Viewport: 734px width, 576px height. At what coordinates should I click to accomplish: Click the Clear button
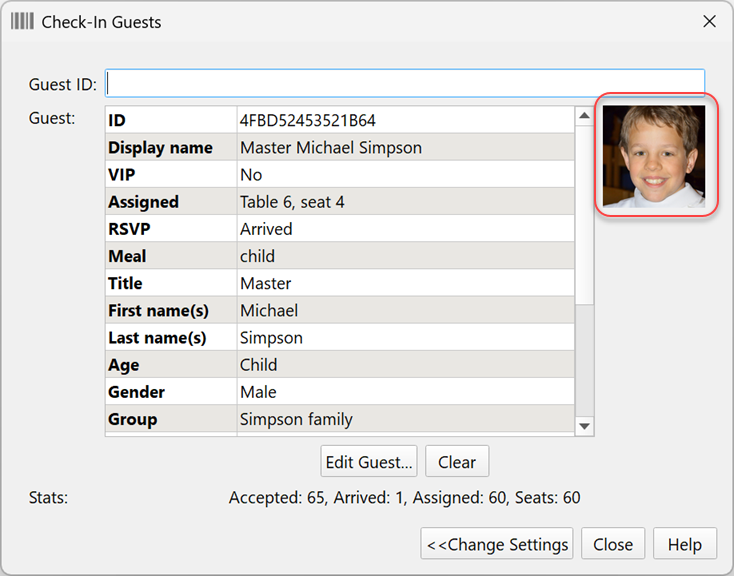click(457, 462)
